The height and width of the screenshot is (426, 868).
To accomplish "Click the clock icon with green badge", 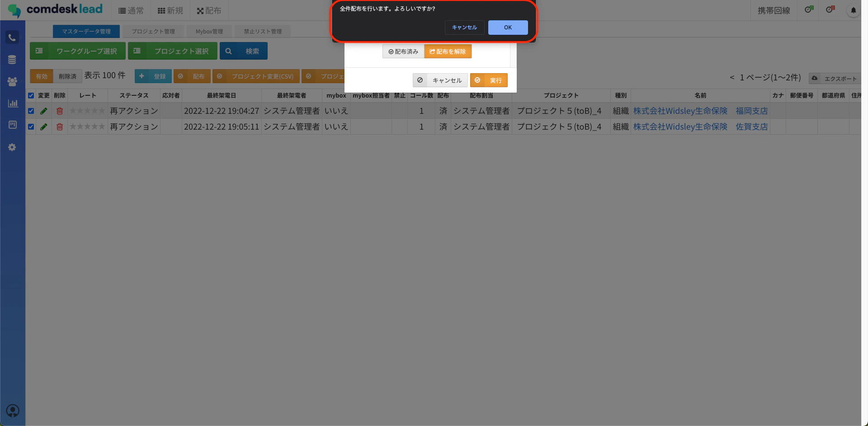I will pyautogui.click(x=809, y=9).
